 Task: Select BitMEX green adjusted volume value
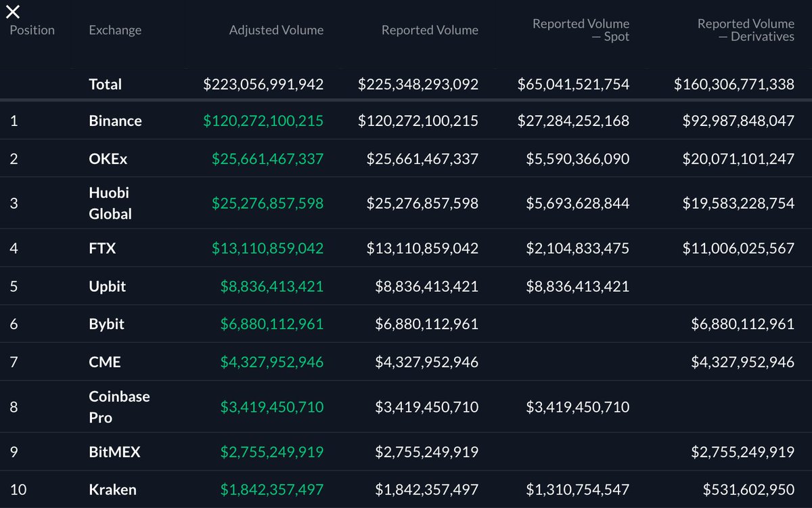point(271,452)
